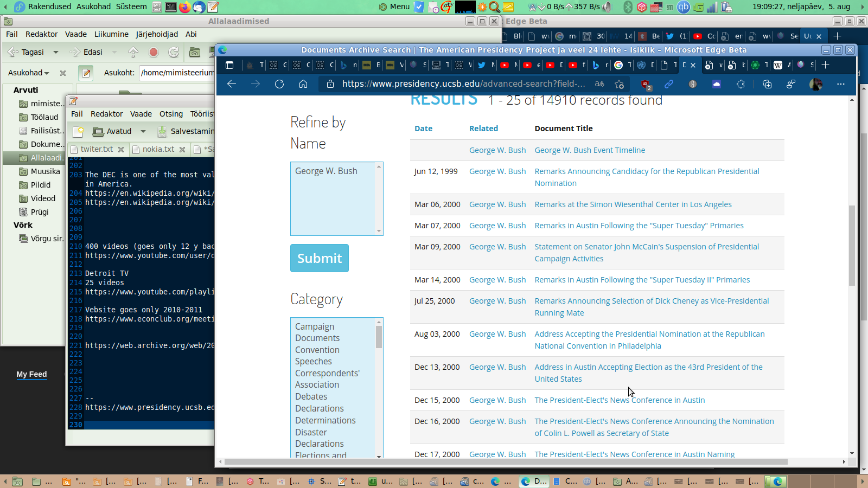Open a new tab in front Edge window
This screenshot has width=868, height=488.
click(825, 65)
